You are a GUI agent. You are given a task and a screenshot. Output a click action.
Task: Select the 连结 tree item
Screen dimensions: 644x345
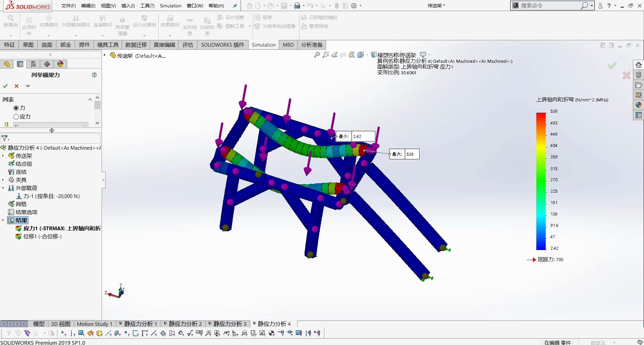(x=17, y=172)
